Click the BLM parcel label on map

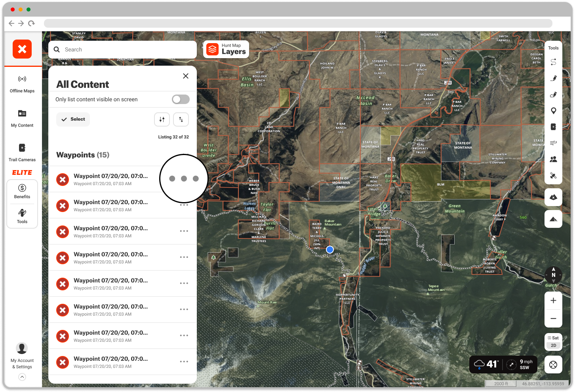pos(441,184)
